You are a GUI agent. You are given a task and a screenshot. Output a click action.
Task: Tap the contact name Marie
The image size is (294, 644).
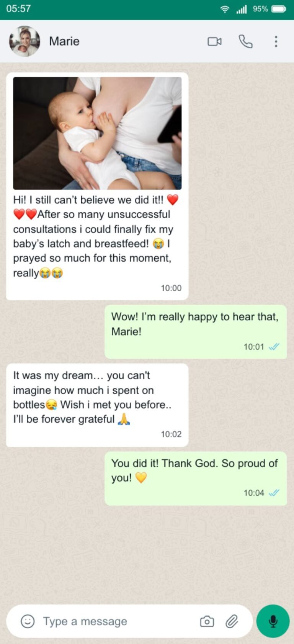click(x=64, y=41)
